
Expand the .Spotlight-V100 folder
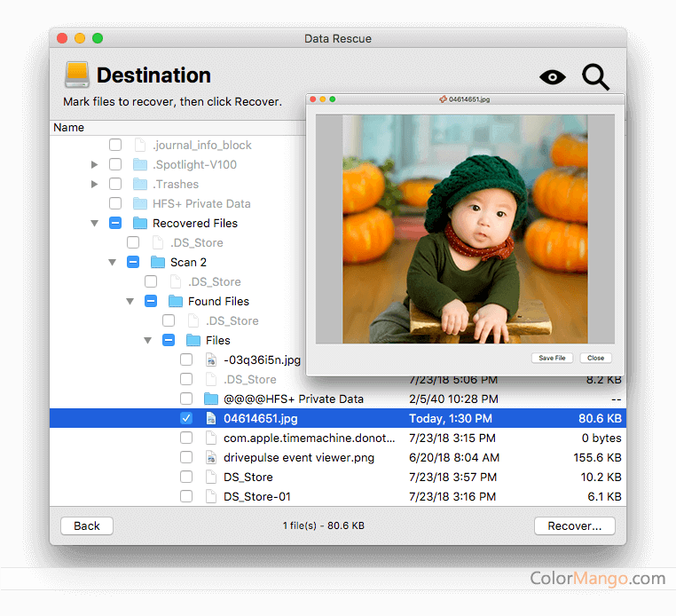pos(95,165)
